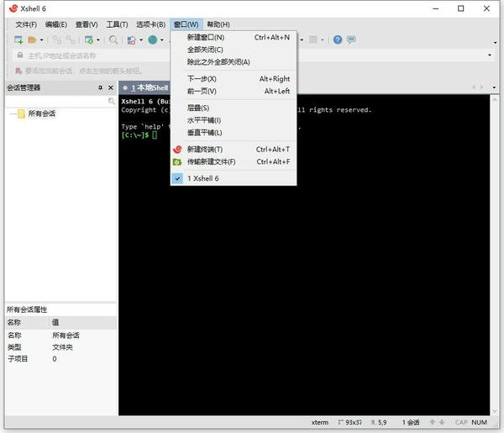Click the up arrow icon in the status bar
This screenshot has height=433, width=504.
pos(433,422)
